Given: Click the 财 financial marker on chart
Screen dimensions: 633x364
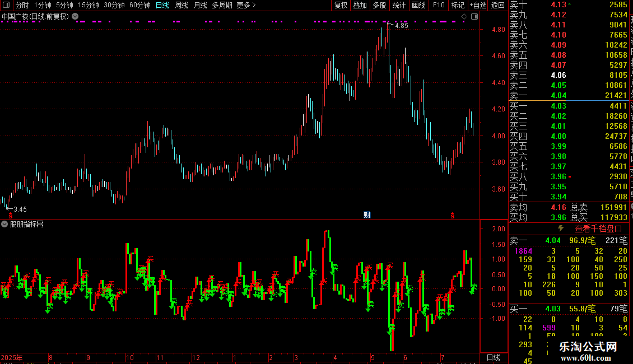Looking at the screenshot, I should point(366,214).
